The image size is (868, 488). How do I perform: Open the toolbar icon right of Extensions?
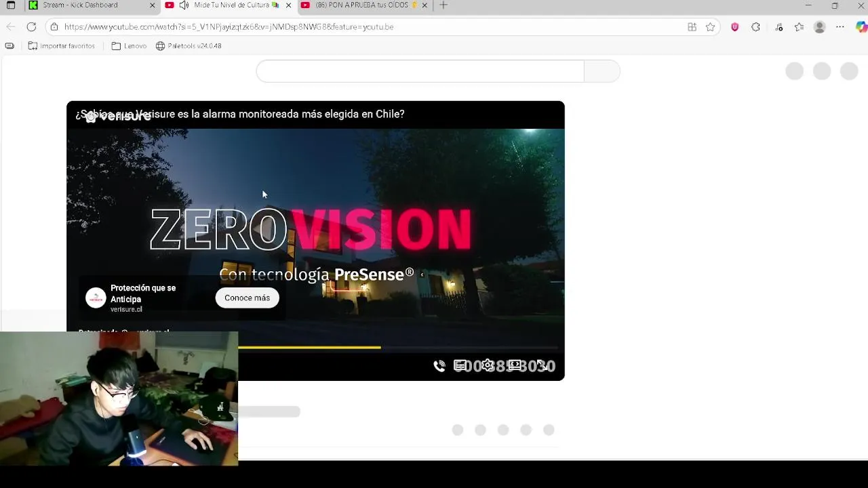click(779, 27)
